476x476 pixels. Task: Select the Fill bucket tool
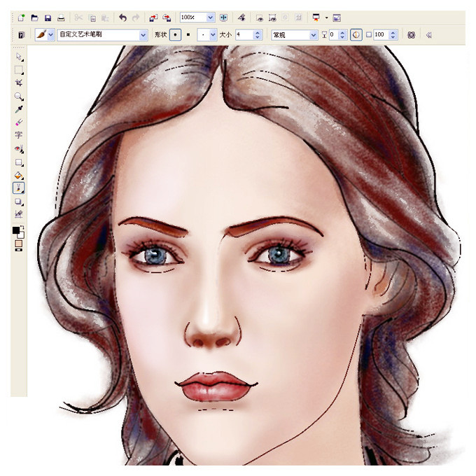coord(19,175)
